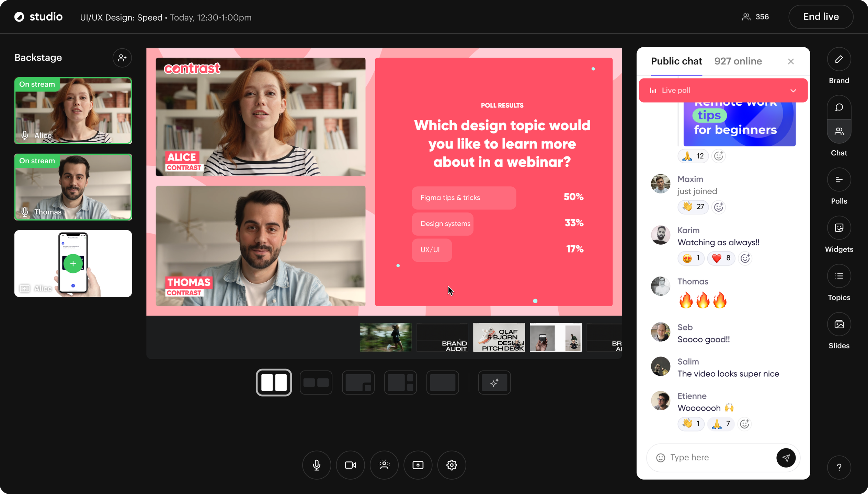Open the Brand pencil panel

point(839,59)
